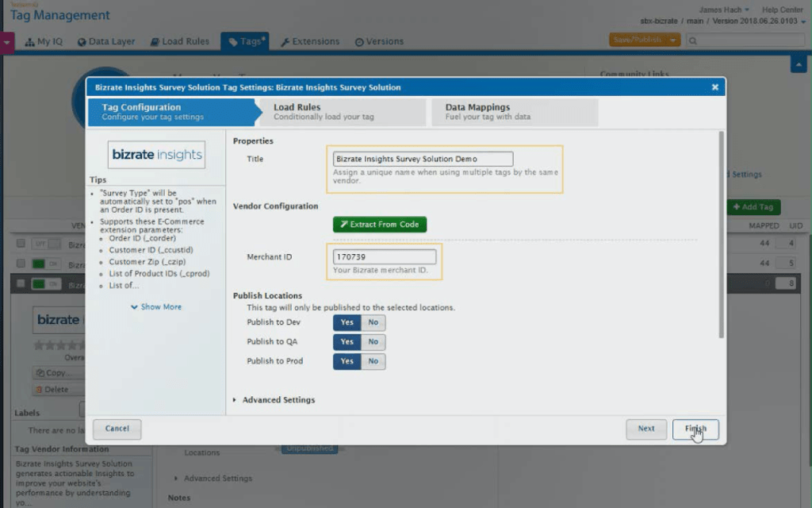Click the pink dropdown arrow at far left
Image resolution: width=812 pixels, height=508 pixels.
7,42
